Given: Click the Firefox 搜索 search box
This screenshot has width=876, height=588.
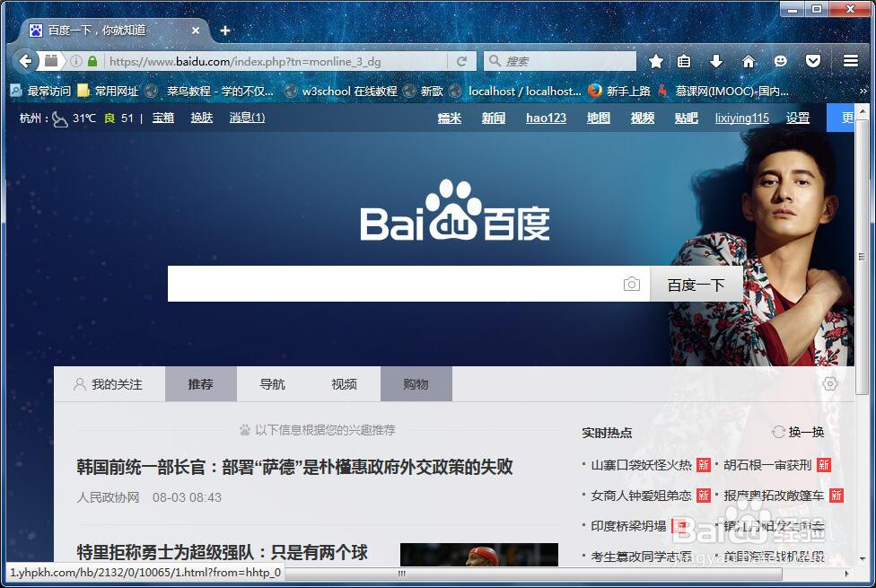Looking at the screenshot, I should click(x=560, y=61).
